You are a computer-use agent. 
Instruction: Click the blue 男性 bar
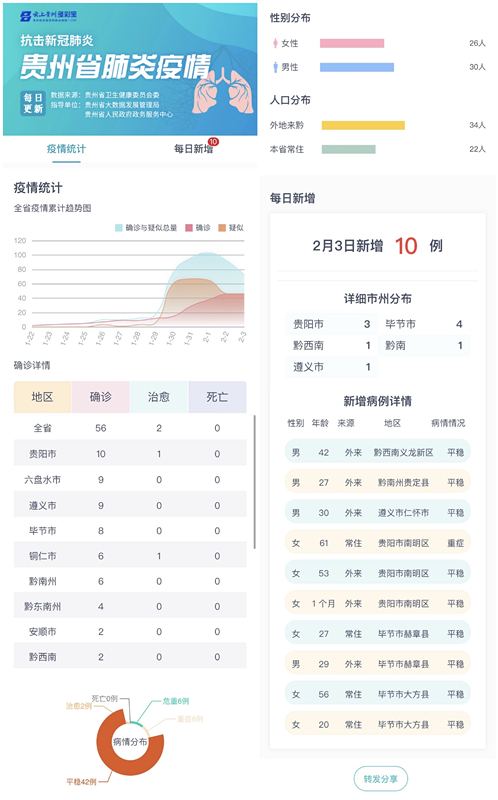click(x=357, y=67)
